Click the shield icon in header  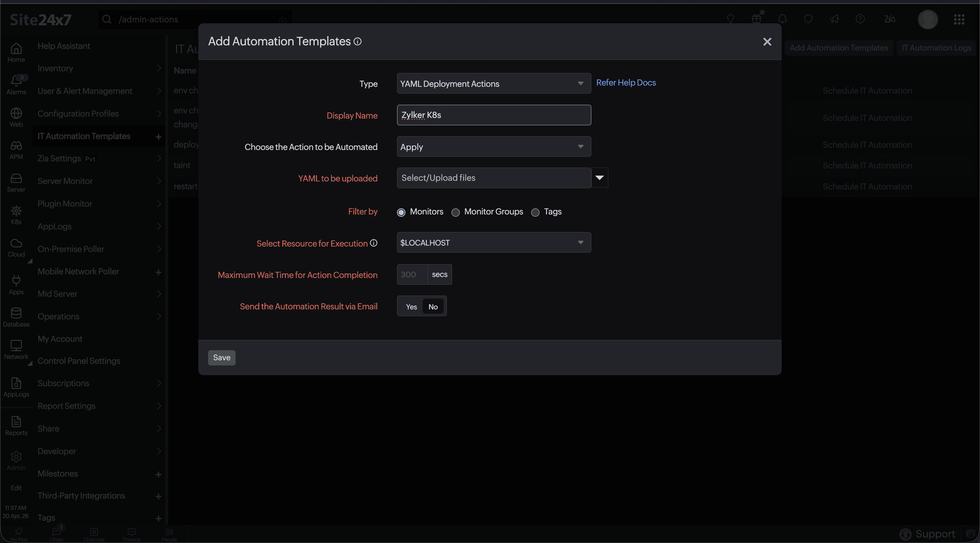pos(809,19)
